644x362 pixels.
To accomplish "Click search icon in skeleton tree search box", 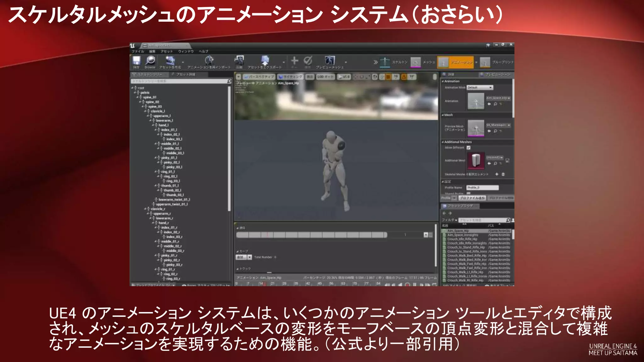I will pyautogui.click(x=229, y=81).
